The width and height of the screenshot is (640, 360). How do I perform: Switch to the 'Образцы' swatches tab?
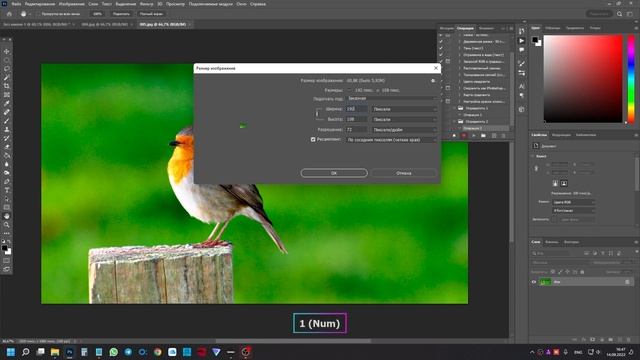click(x=553, y=28)
